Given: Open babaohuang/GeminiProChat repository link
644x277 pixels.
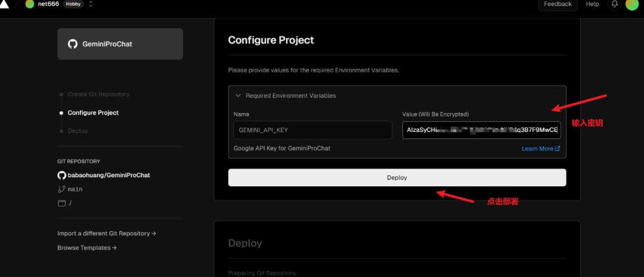Looking at the screenshot, I should (x=109, y=175).
